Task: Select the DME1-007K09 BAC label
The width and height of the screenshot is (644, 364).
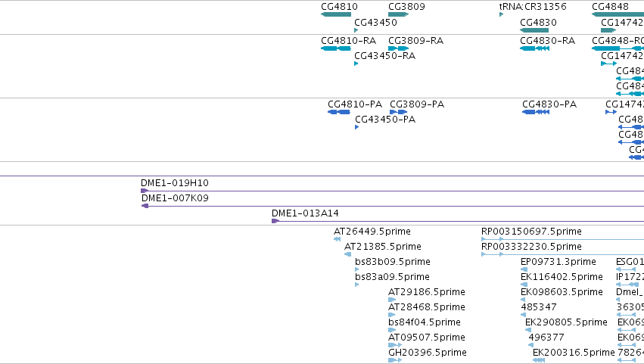Action: (x=175, y=198)
